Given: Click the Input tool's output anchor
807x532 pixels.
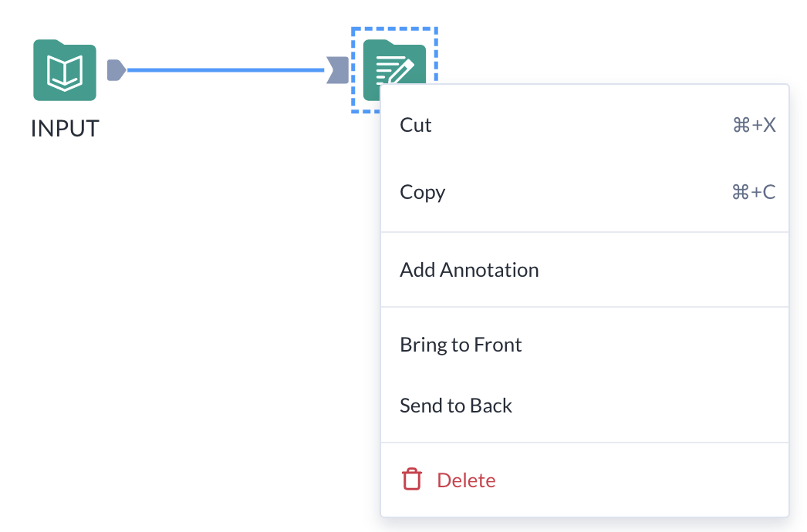Looking at the screenshot, I should click(x=116, y=70).
